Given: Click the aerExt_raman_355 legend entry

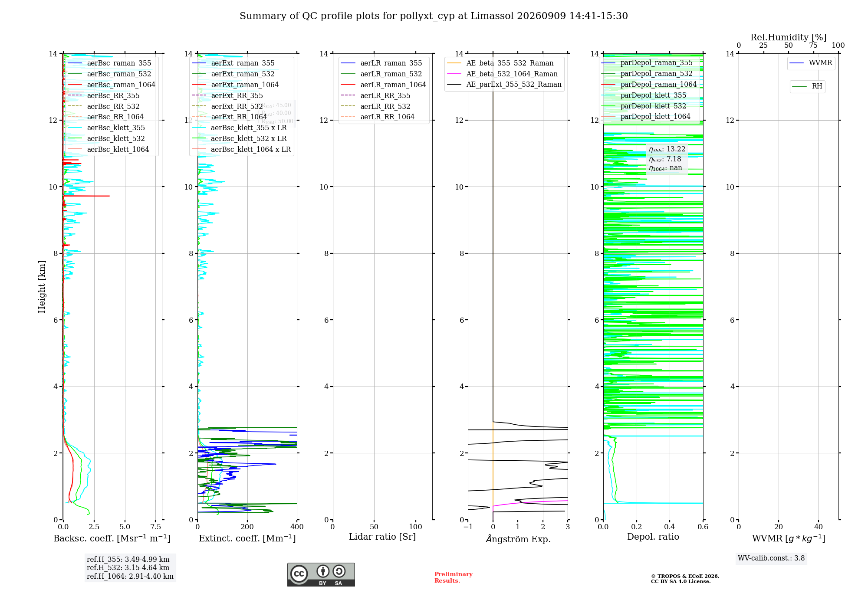Looking at the screenshot, I should pos(233,63).
